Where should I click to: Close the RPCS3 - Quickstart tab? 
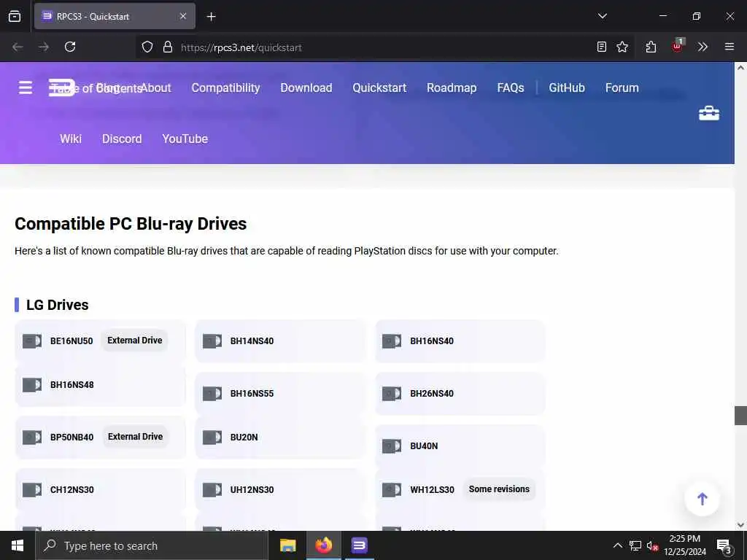183,16
